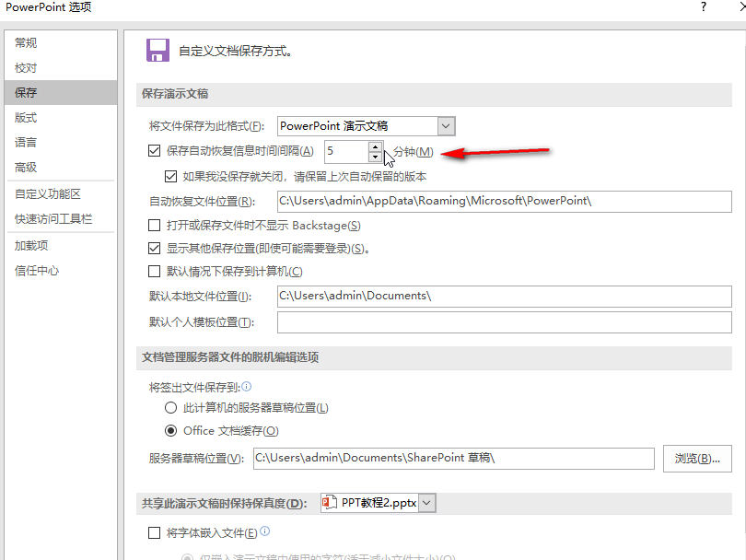The width and height of the screenshot is (746, 560).
Task: Switch to the 高级 settings section
Action: pos(25,168)
